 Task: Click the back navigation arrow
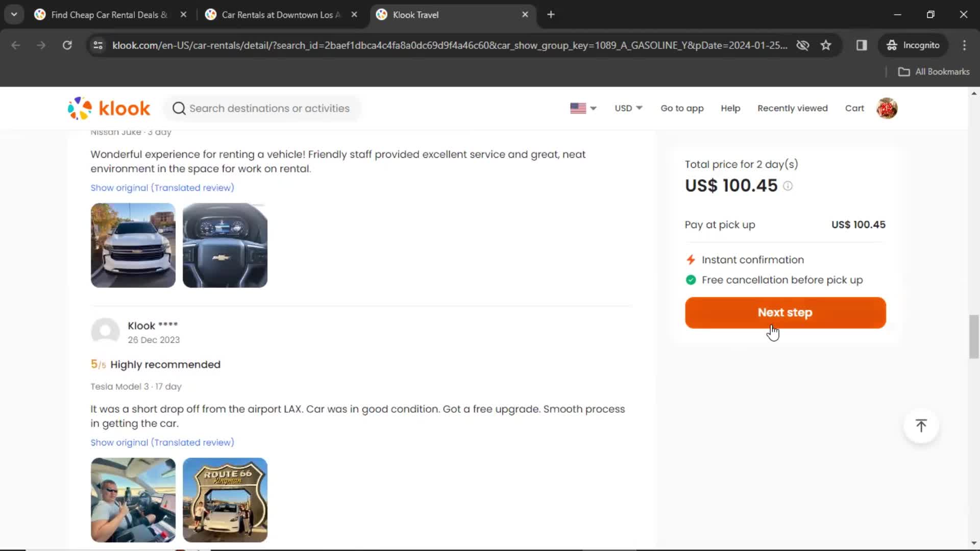(x=15, y=45)
